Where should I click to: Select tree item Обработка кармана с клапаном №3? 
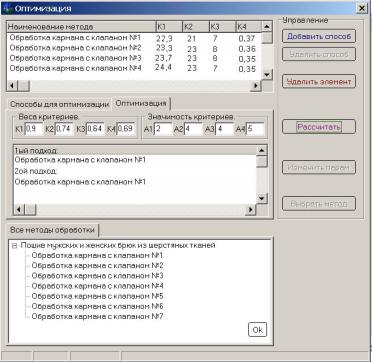click(x=97, y=276)
